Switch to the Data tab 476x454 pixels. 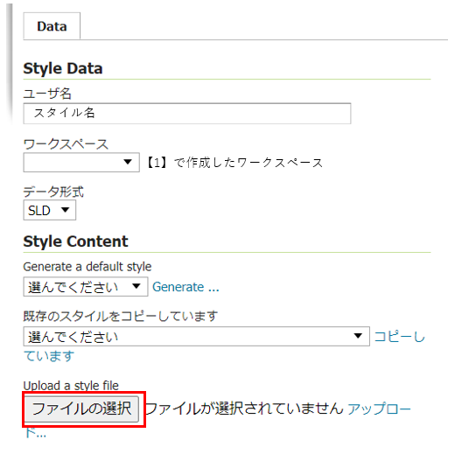(52, 26)
